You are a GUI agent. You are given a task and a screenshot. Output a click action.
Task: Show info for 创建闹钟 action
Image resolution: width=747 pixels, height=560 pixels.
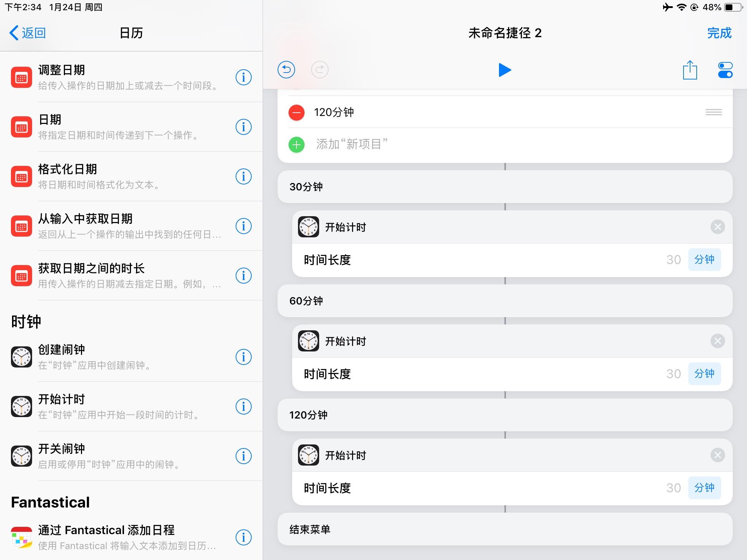[x=243, y=357]
